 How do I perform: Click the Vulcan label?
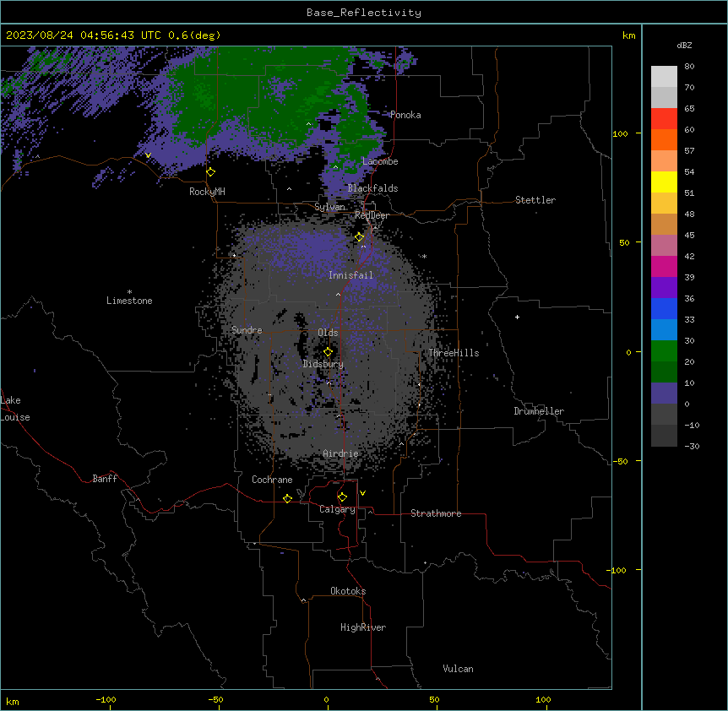[458, 669]
